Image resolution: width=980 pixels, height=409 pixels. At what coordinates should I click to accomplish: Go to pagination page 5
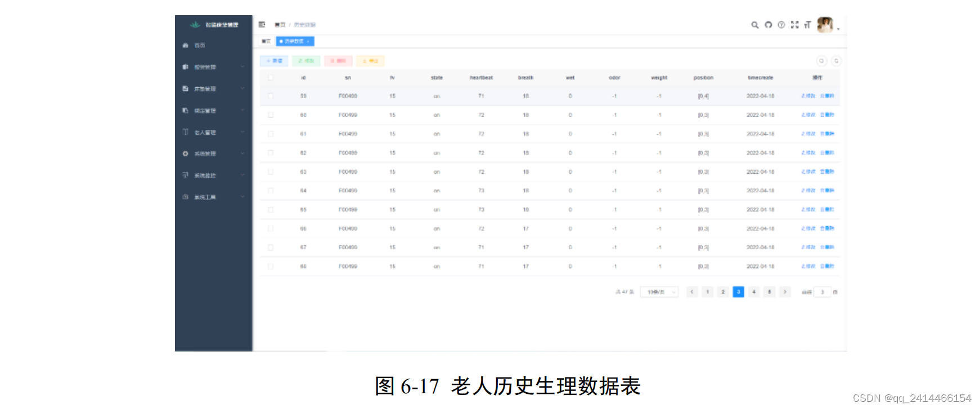point(770,292)
